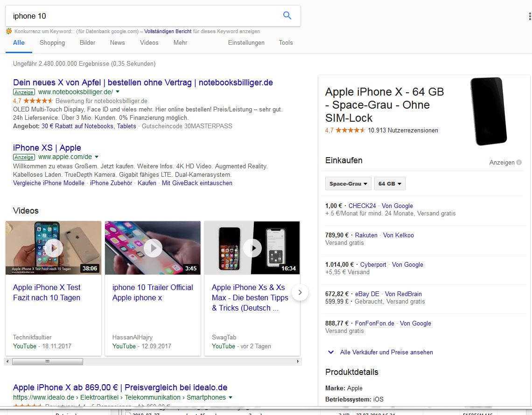Image resolution: width=532 pixels, height=415 pixels.
Task: Click the Von RedBrain link
Action: click(403, 294)
